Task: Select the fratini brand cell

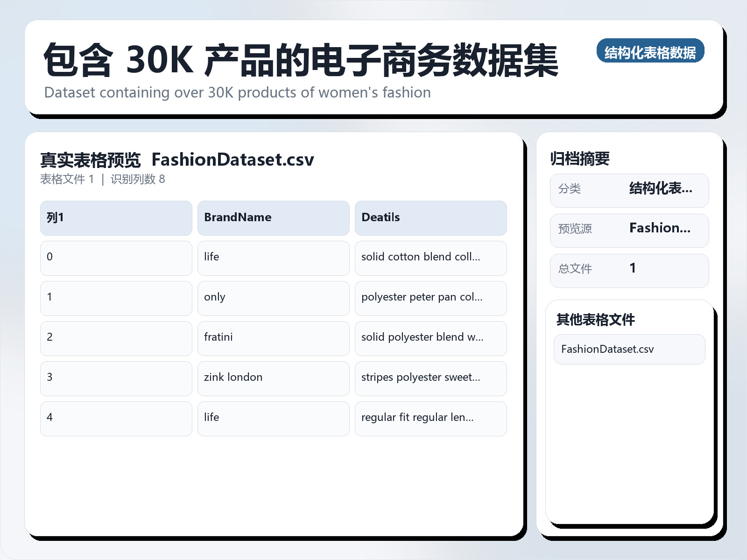Action: (x=273, y=338)
